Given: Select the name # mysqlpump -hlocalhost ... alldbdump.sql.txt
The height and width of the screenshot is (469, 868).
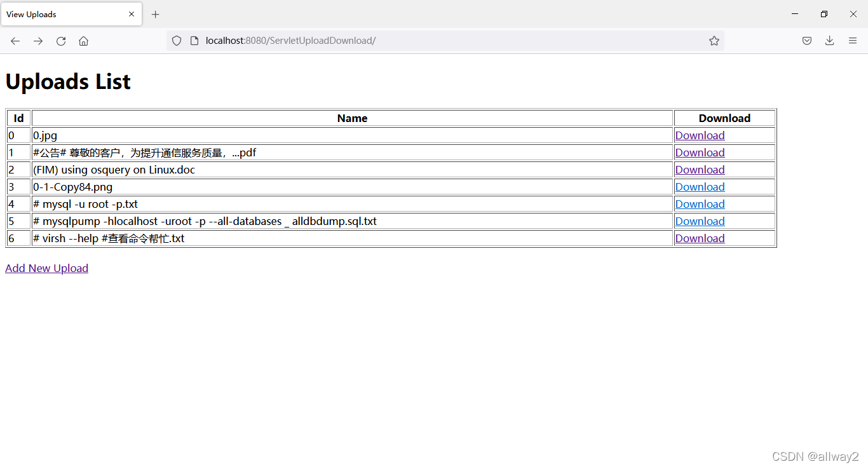Looking at the screenshot, I should [205, 221].
